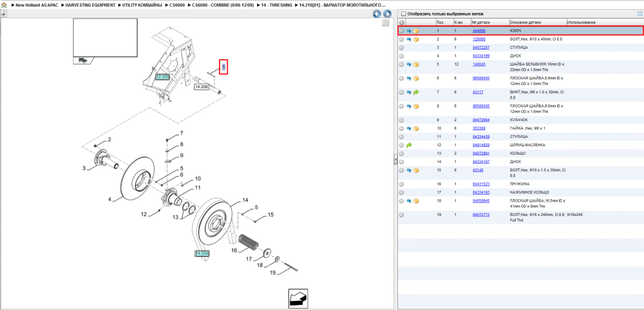The image size is (644, 310).
Task: Open part number link 84334197
Action: click(x=481, y=162)
